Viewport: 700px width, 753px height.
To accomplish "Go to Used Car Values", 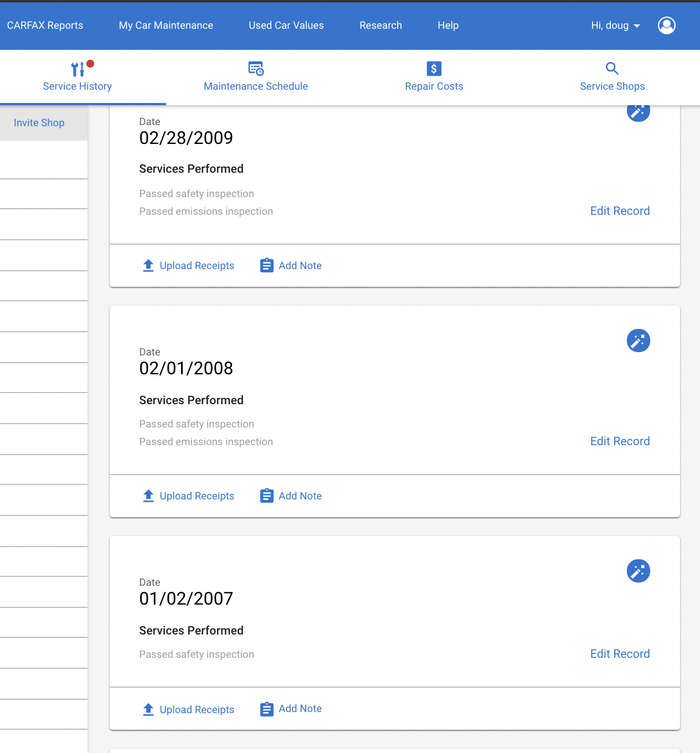I will pos(286,25).
